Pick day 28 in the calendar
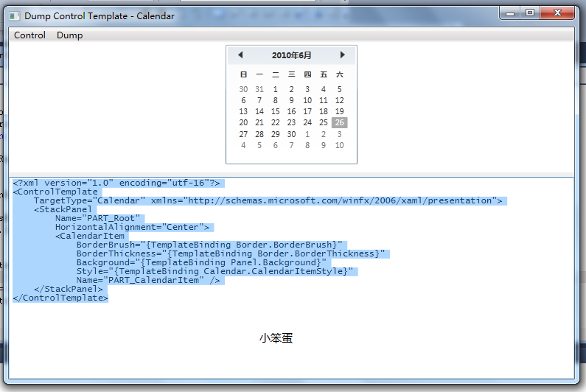 coord(259,134)
